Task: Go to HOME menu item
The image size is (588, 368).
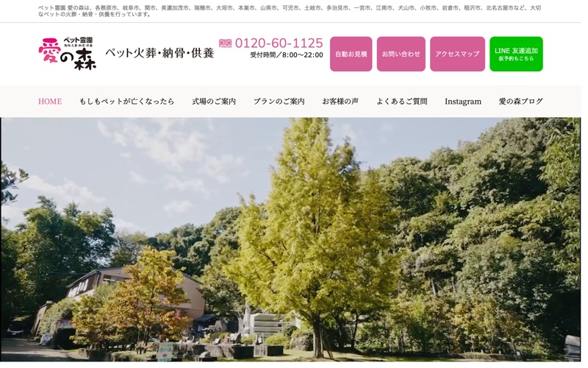Action: [50, 102]
